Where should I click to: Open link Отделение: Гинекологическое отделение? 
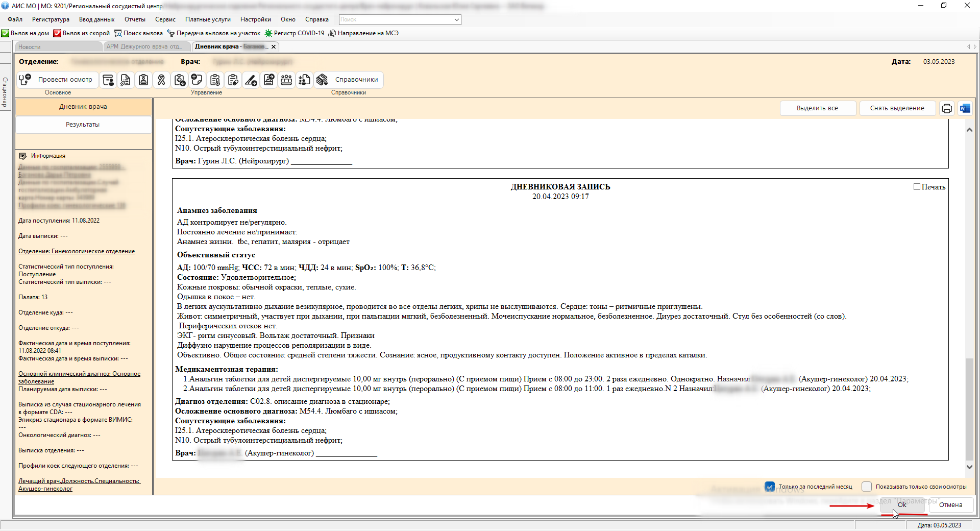pyautogui.click(x=77, y=251)
